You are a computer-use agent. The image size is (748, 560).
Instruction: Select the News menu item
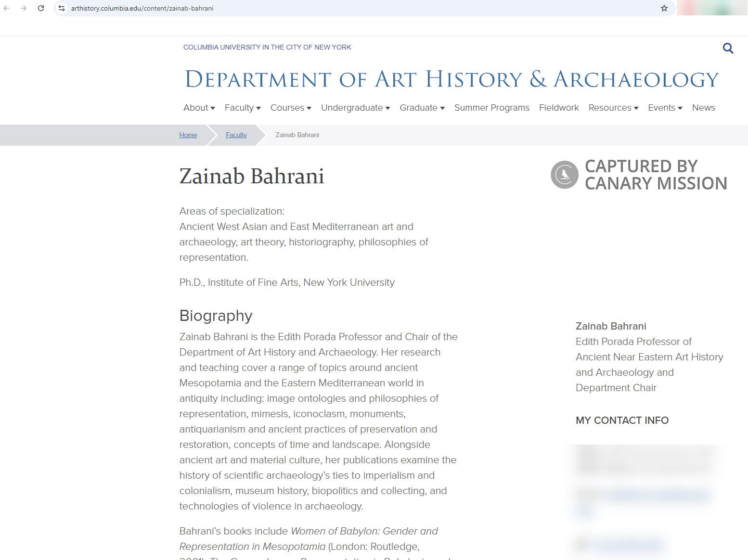click(x=703, y=108)
